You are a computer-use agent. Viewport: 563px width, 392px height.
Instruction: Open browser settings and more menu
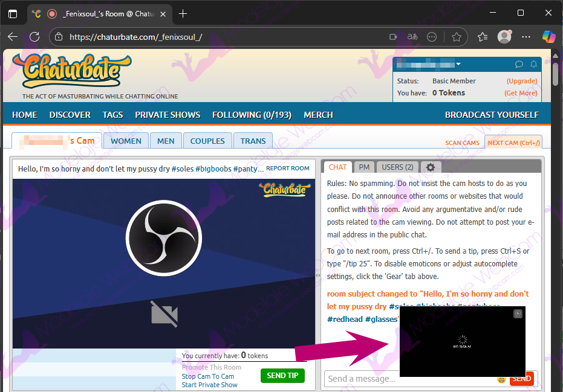pos(526,37)
